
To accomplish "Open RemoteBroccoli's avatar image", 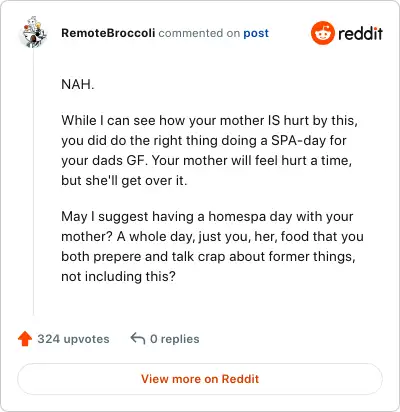I will click(33, 33).
